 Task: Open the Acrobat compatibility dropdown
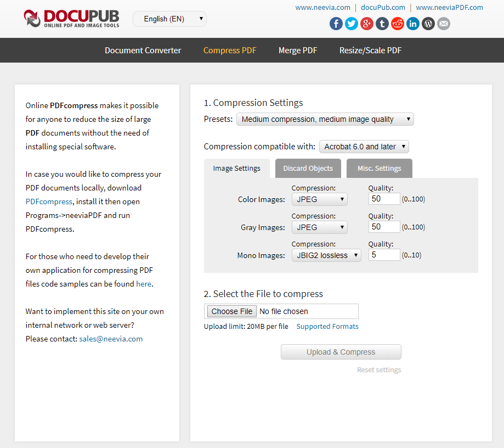pos(364,147)
